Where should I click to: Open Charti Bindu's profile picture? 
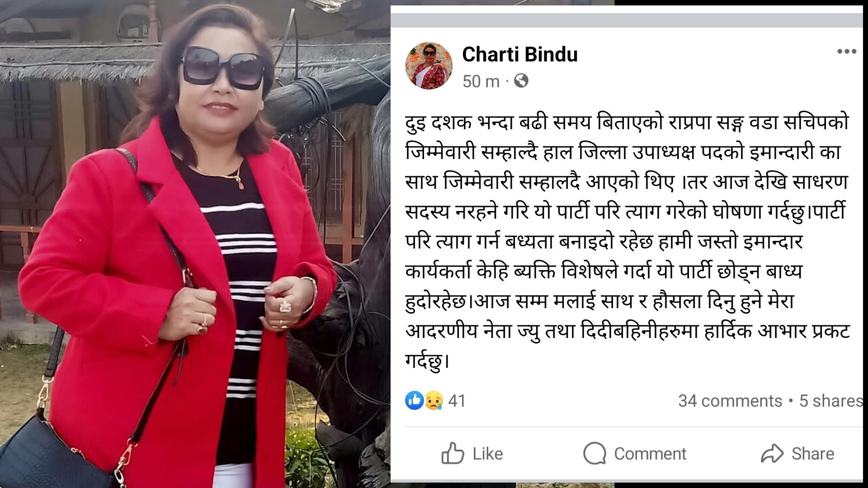(429, 66)
